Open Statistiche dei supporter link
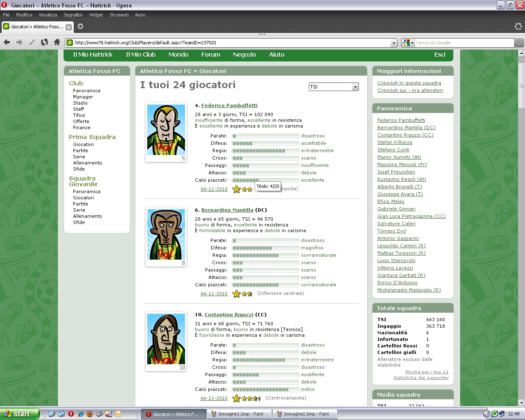The height and width of the screenshot is (420, 525). coord(421,378)
